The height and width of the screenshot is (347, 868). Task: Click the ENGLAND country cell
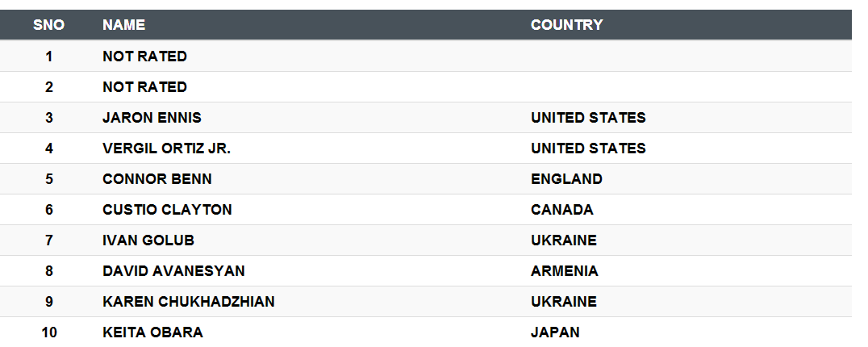pyautogui.click(x=567, y=179)
